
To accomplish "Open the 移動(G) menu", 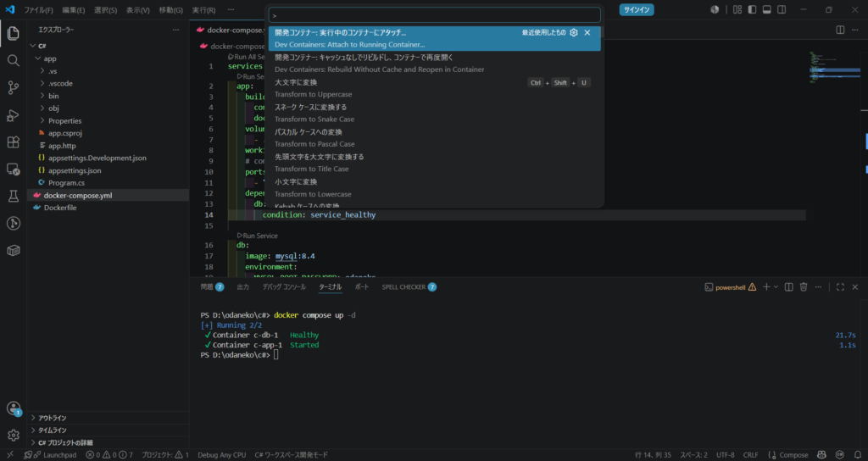I will (x=170, y=10).
